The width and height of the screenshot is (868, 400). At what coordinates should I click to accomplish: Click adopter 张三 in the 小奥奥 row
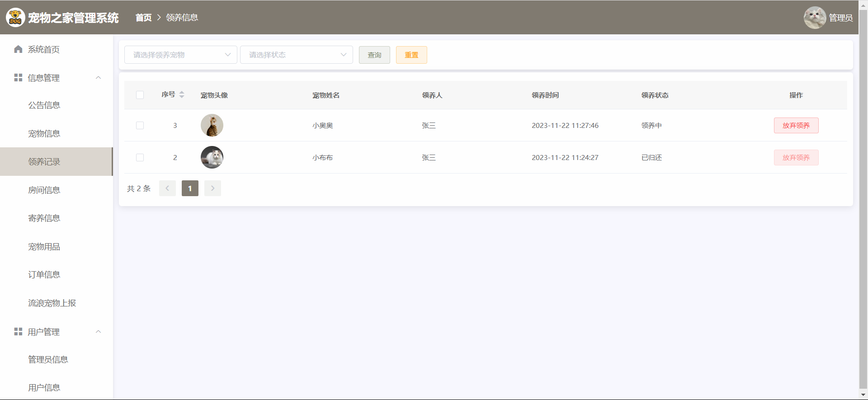coord(429,125)
